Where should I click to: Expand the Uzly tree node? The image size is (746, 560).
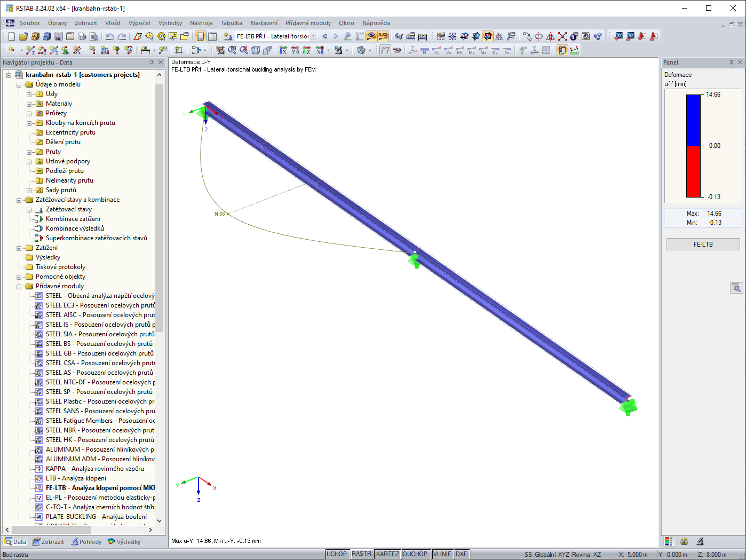tap(29, 94)
